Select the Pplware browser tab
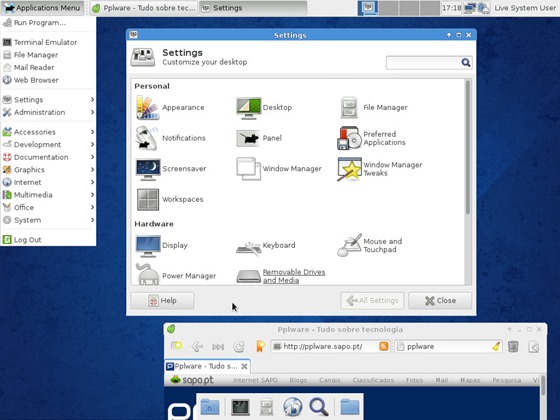Viewport: 560px width, 420px height. click(x=207, y=366)
